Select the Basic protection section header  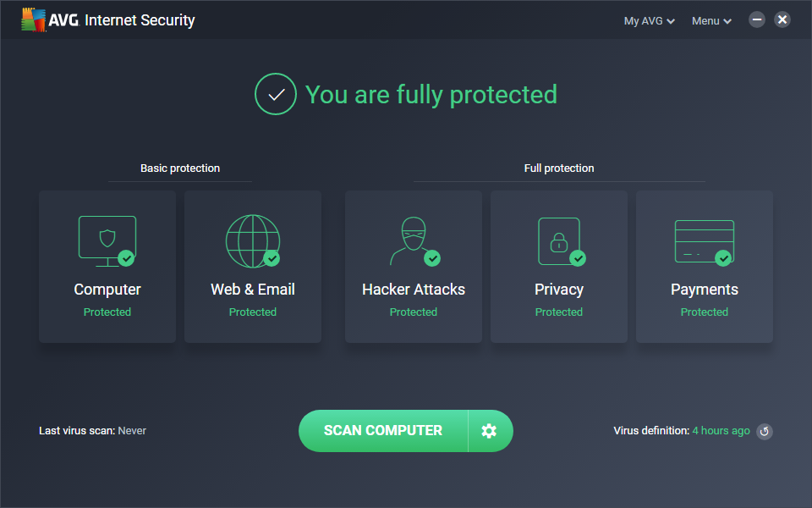[179, 168]
